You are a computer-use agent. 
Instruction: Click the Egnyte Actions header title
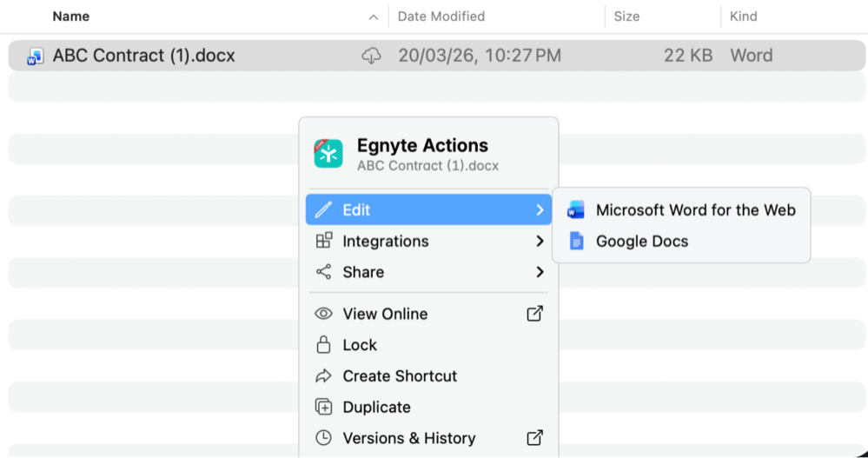(x=422, y=145)
